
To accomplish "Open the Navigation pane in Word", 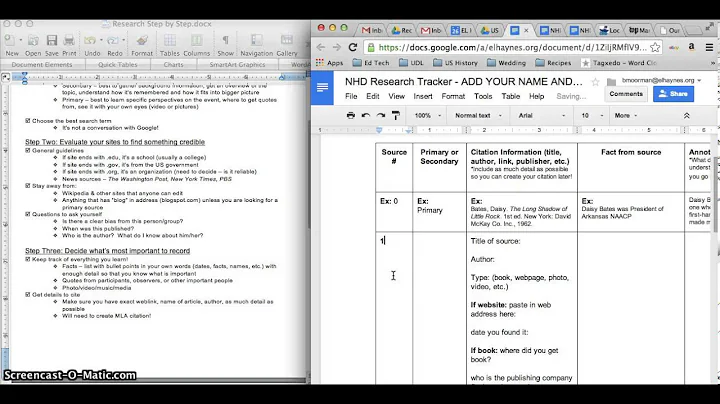I will (256, 41).
